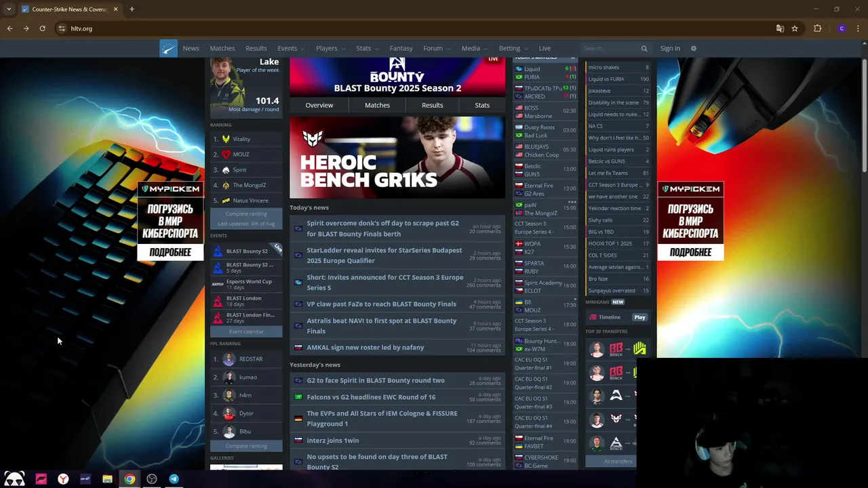Click the left MYPICKEM Подробнее banner
This screenshot has height=488, width=868.
(x=170, y=222)
